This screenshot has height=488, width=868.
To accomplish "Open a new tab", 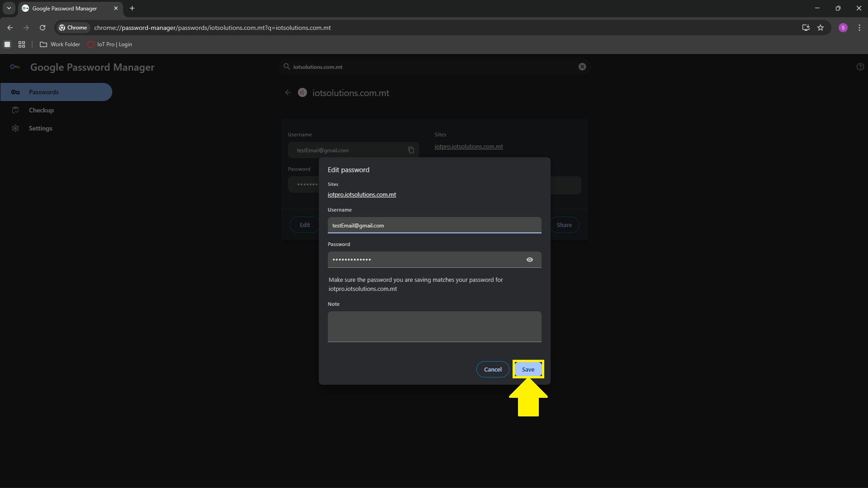I will [132, 8].
